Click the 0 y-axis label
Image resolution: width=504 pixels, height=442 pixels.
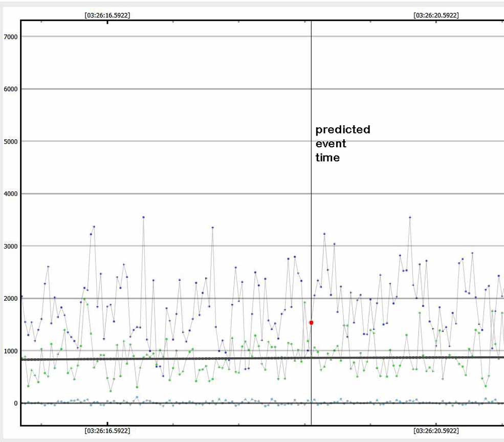[15, 404]
